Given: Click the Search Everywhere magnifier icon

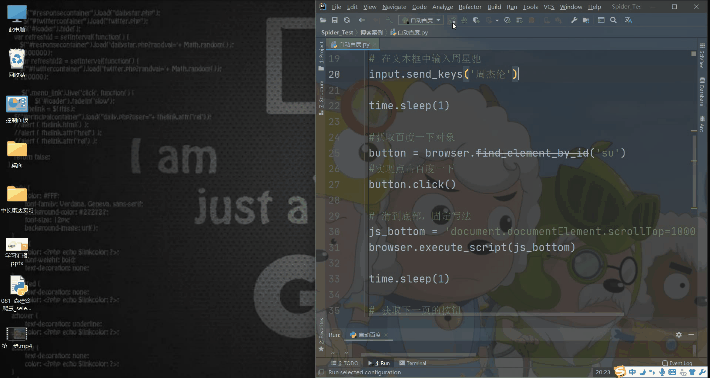Looking at the screenshot, I should pos(613,20).
